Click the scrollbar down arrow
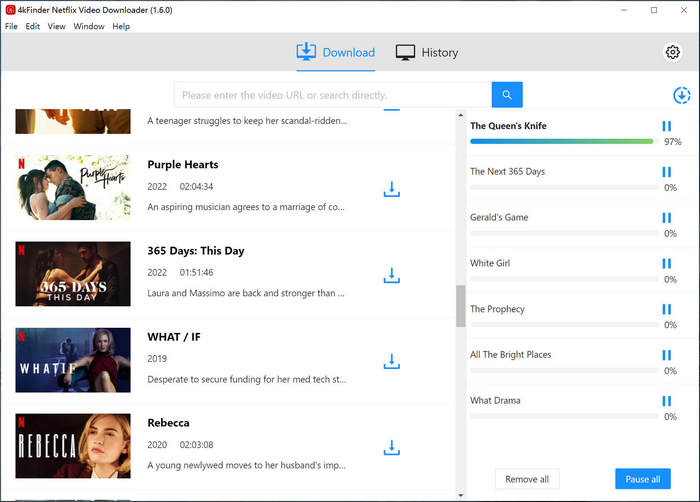Image resolution: width=700 pixels, height=502 pixels. click(460, 495)
